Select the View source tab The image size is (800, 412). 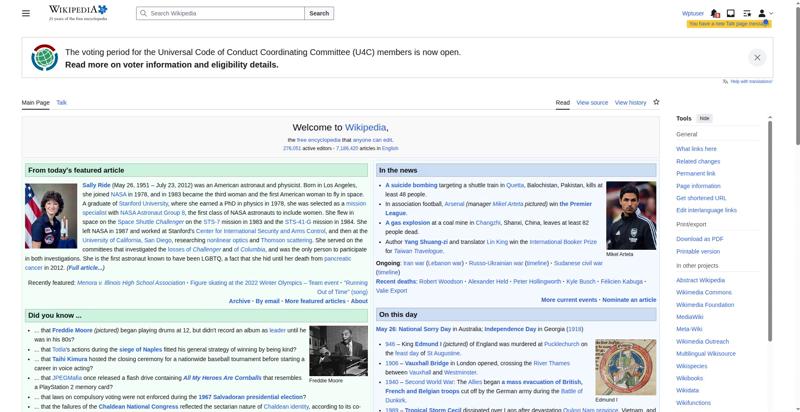592,102
